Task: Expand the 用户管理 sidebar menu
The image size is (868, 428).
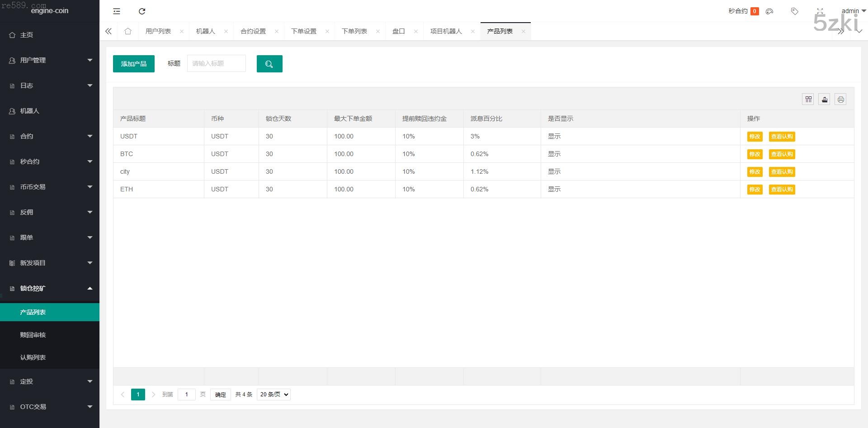Action: click(x=50, y=60)
